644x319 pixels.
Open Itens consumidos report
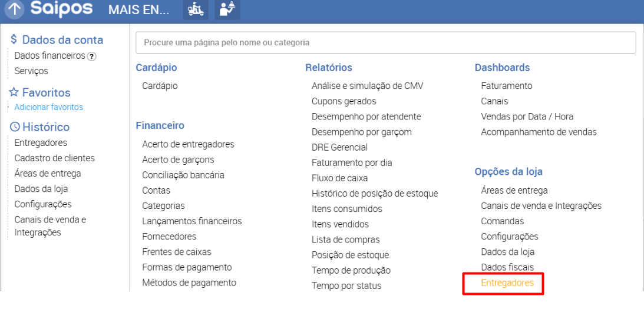tap(347, 209)
